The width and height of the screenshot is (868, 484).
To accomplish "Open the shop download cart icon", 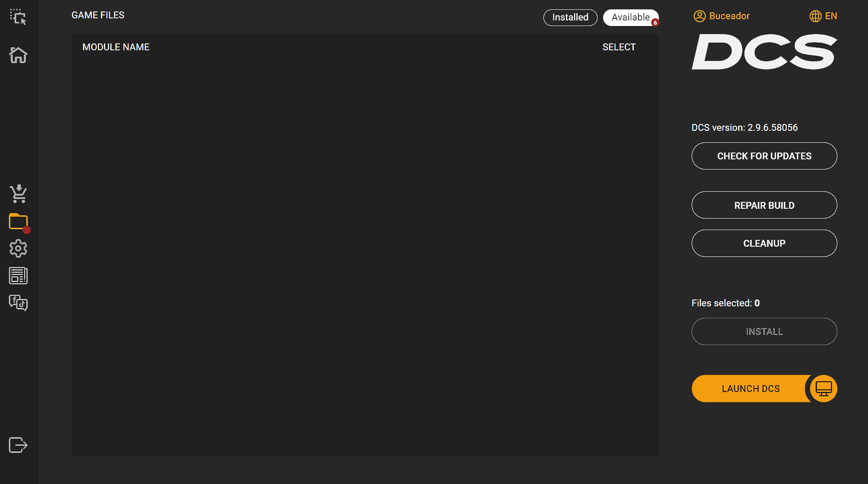I will click(x=18, y=194).
